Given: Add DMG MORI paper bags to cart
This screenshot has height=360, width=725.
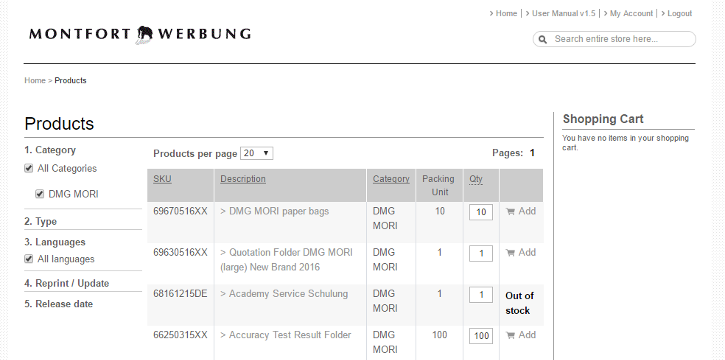Looking at the screenshot, I should [521, 211].
